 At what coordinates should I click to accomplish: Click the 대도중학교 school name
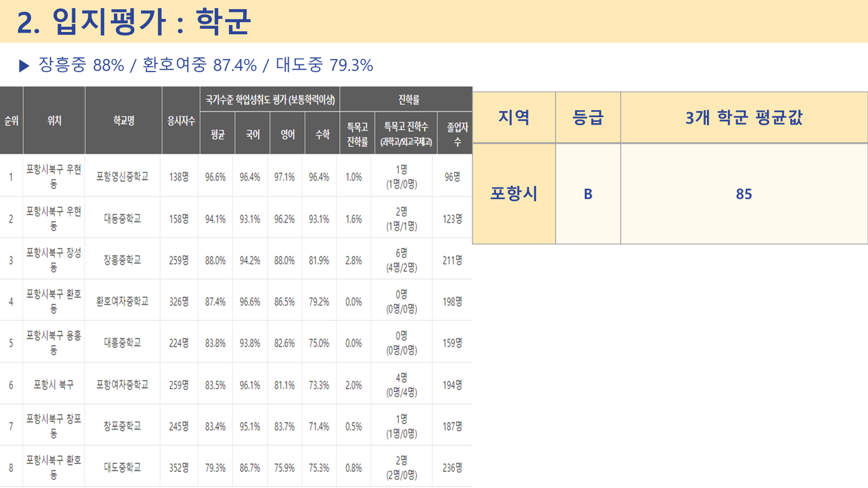click(122, 467)
